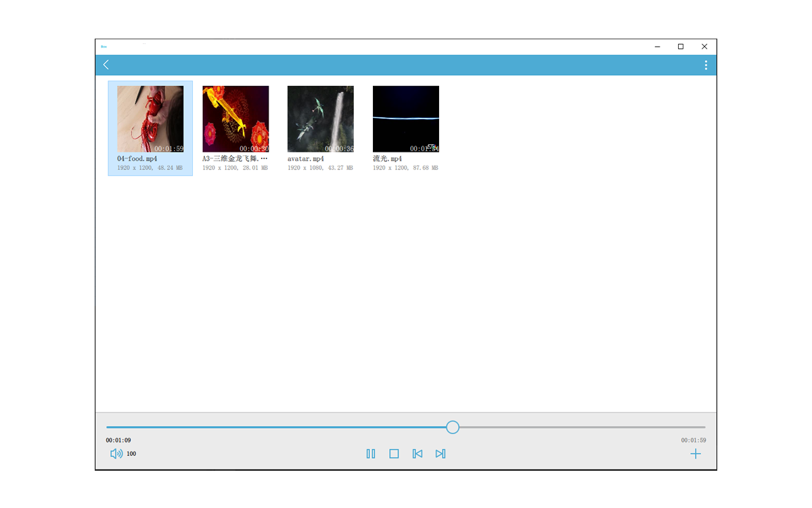Stop the video with the square button
Viewport: 812px width, 508px height.
(x=394, y=454)
